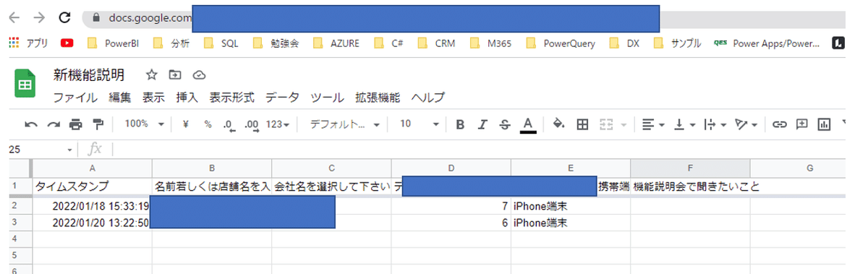Viewport: 868px width, 274px height.
Task: Undo the last action in toolbar
Action: click(x=31, y=124)
